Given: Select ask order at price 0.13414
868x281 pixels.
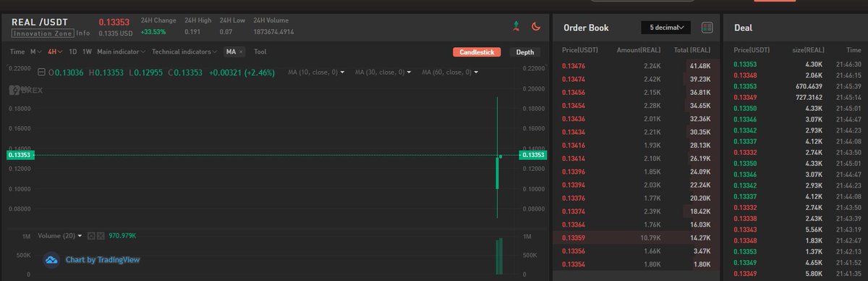Looking at the screenshot, I should (637, 158).
